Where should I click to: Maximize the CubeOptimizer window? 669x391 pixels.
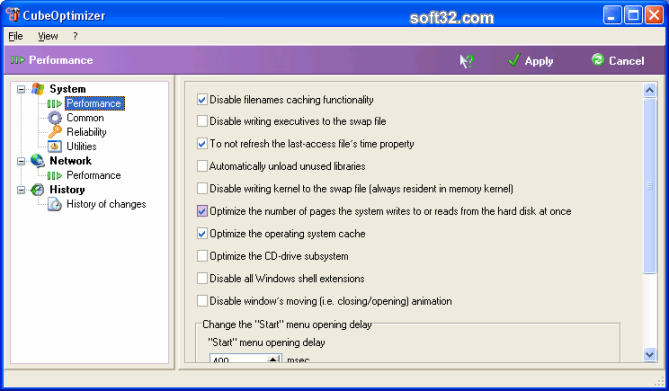pyautogui.click(x=633, y=15)
